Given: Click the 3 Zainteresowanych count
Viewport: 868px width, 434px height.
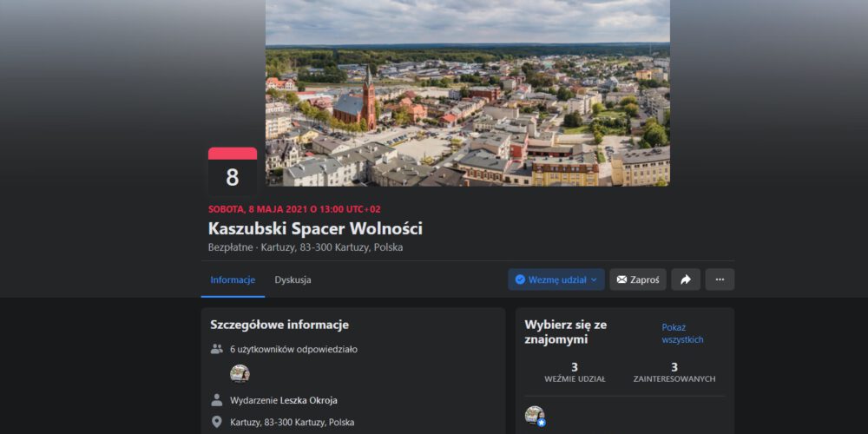Looking at the screenshot, I should [x=674, y=372].
